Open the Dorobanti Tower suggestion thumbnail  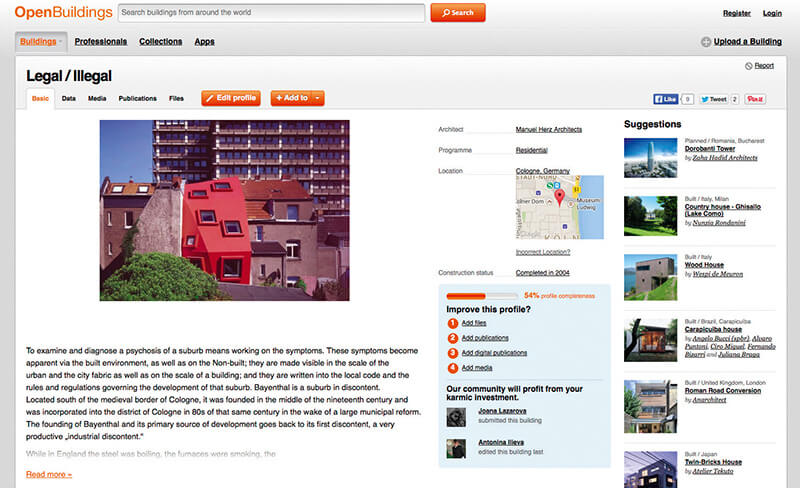(651, 158)
